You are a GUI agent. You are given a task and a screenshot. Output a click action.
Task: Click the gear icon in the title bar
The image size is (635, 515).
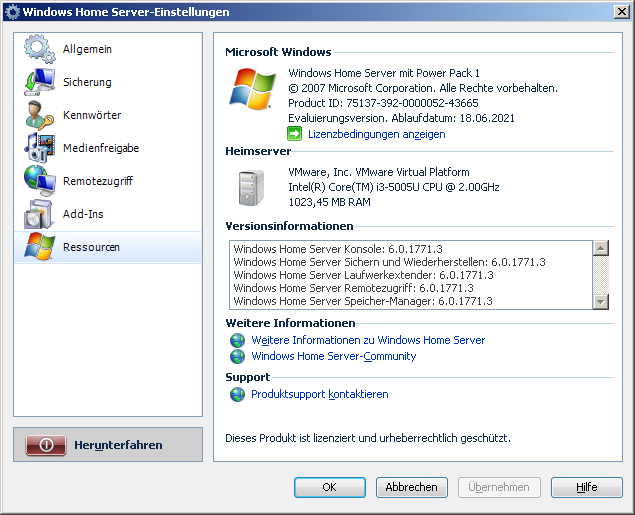12,12
